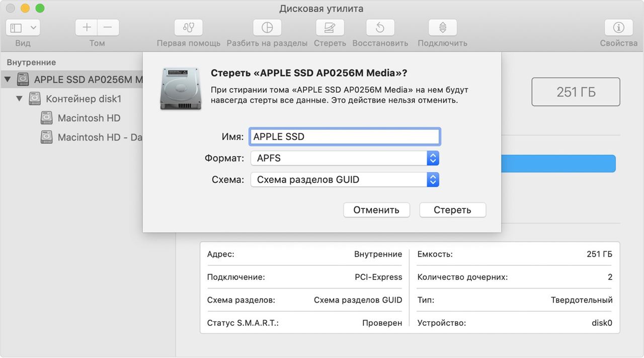Open the Partition pie-chart tool
644x358 pixels.
267,28
